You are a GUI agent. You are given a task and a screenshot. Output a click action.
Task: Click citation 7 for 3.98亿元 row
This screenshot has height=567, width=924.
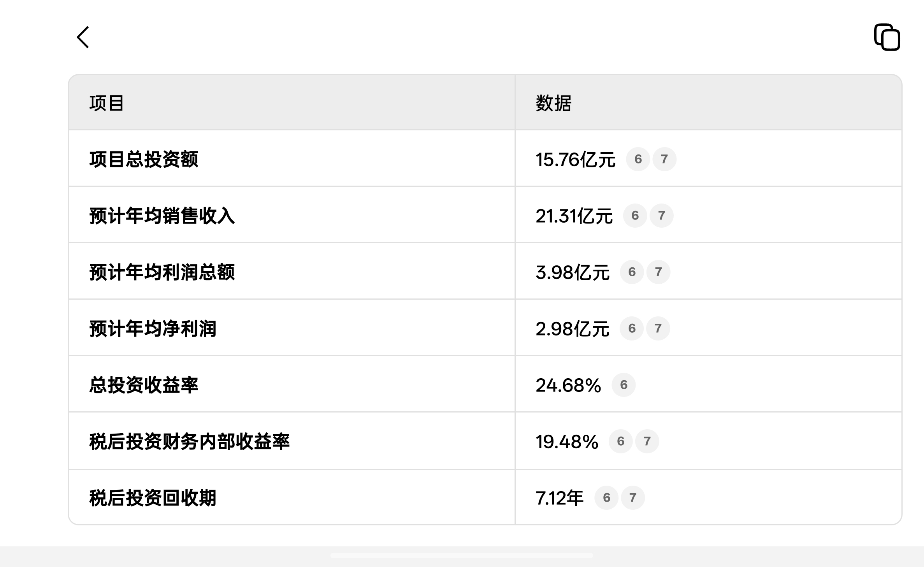click(659, 272)
